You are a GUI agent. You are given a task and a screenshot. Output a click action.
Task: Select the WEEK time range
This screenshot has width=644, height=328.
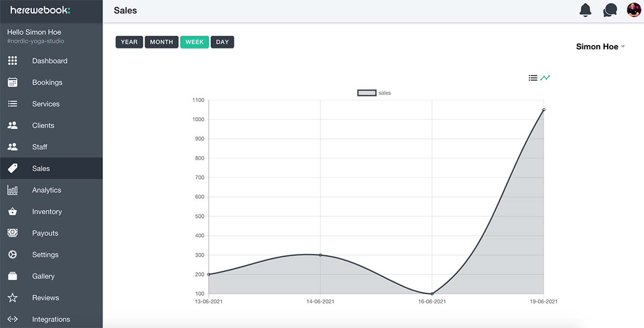pyautogui.click(x=194, y=42)
